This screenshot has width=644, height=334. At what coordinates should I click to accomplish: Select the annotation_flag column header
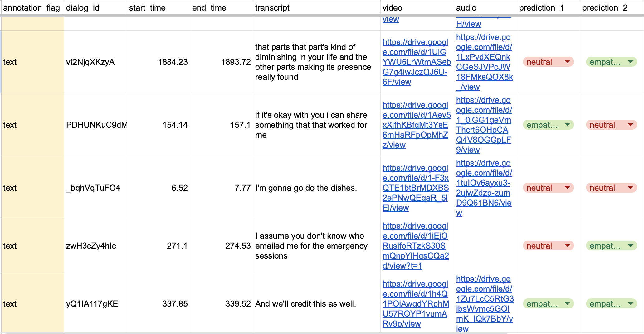click(32, 8)
